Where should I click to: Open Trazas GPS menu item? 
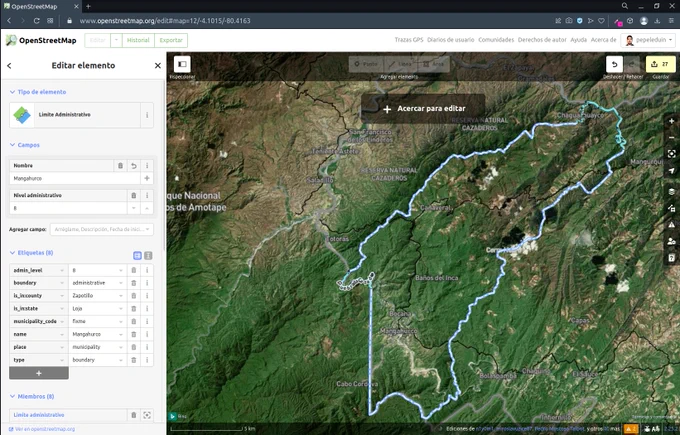click(409, 39)
